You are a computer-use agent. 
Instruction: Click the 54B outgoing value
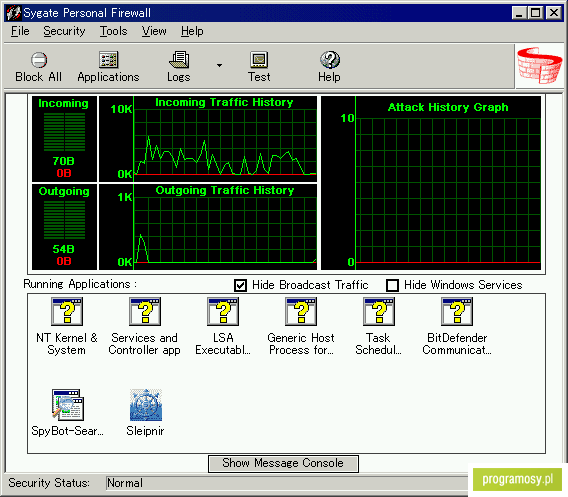pos(63,249)
